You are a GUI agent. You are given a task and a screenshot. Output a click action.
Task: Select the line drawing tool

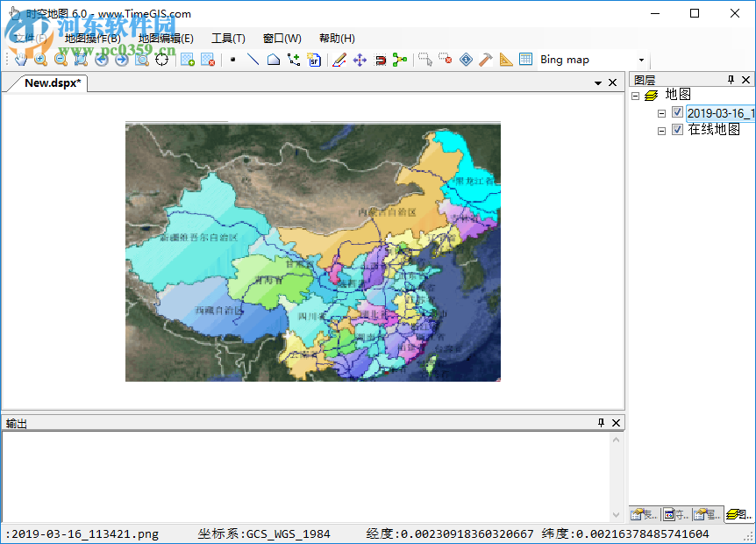click(252, 59)
